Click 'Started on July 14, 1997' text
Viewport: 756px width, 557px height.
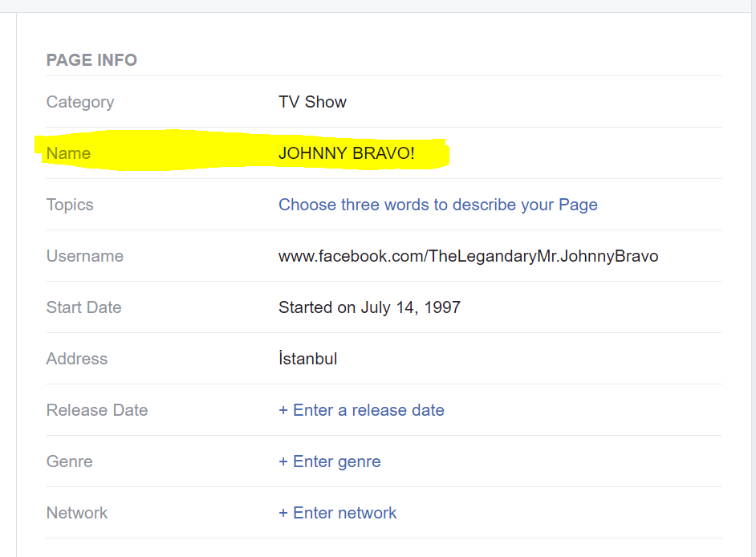[x=370, y=307]
